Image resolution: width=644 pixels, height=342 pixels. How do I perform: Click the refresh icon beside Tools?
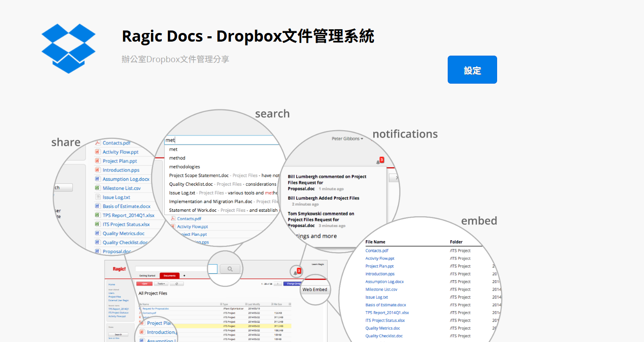(177, 284)
